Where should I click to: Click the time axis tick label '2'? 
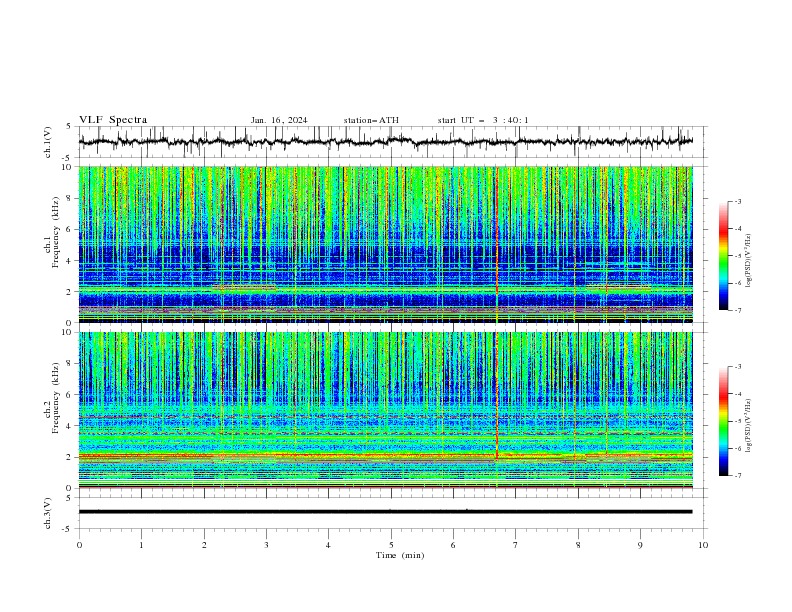(204, 545)
